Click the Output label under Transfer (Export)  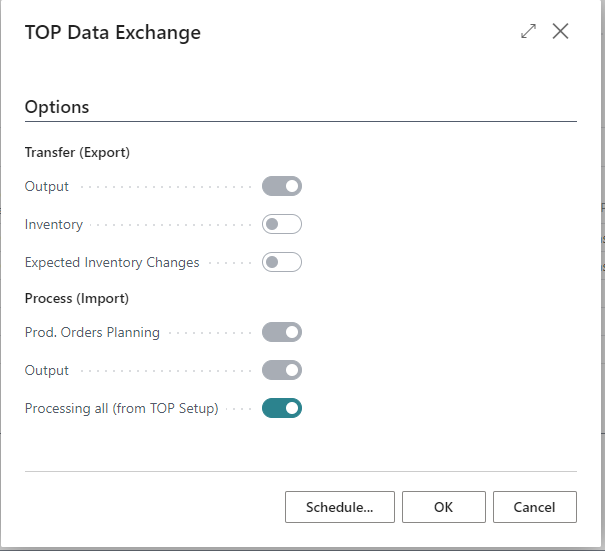(x=47, y=187)
